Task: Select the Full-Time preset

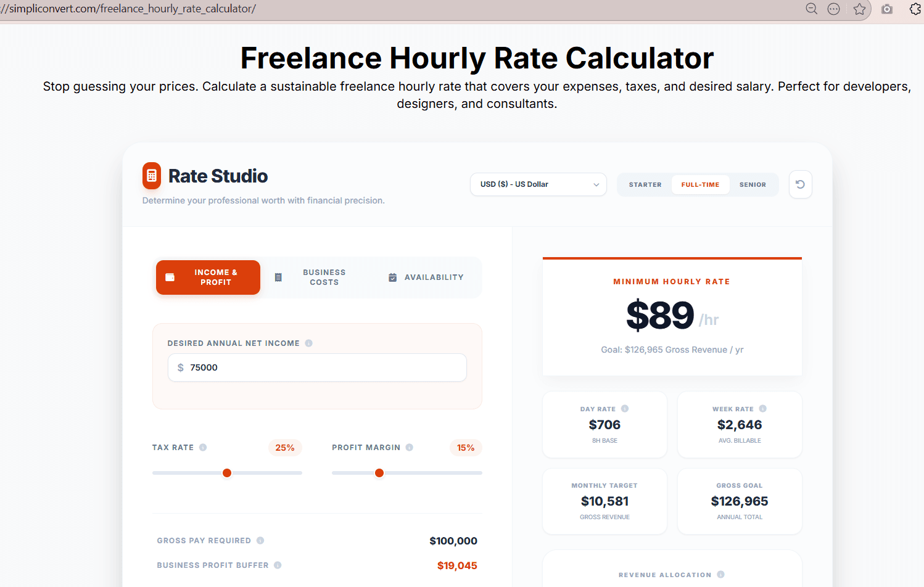Action: coord(700,184)
